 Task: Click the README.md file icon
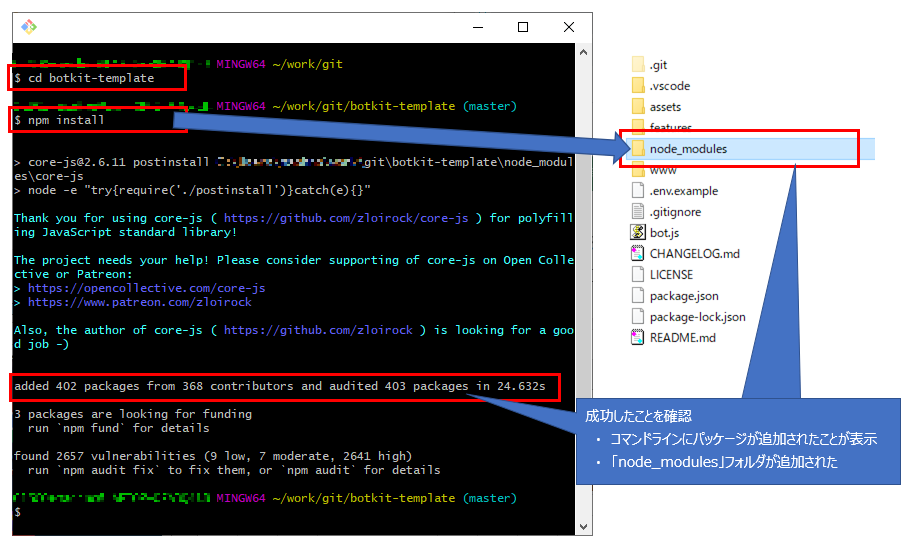click(638, 337)
